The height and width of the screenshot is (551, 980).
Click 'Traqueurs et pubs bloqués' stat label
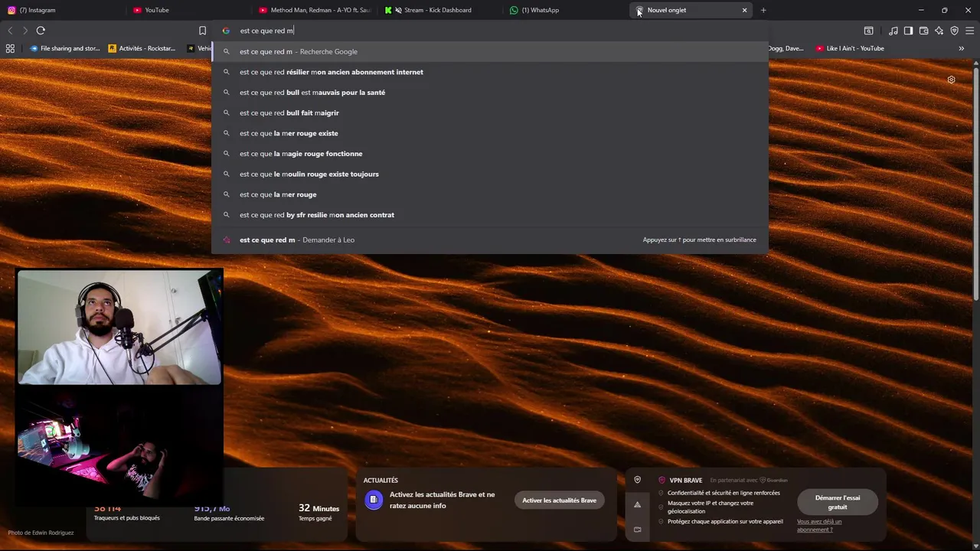(127, 518)
